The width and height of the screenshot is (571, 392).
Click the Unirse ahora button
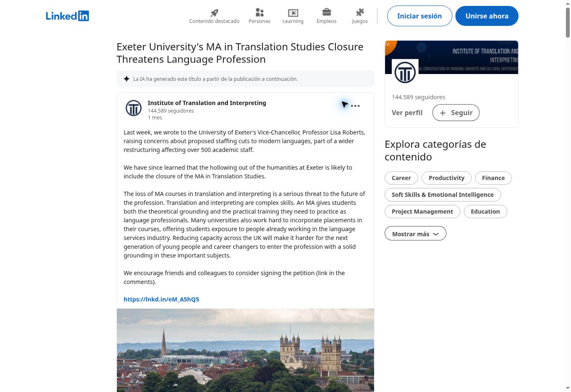pyautogui.click(x=487, y=16)
